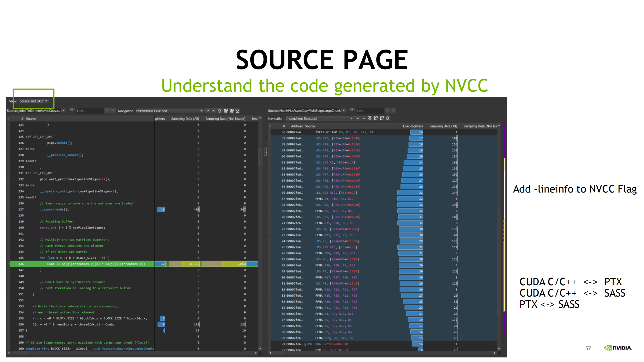Screen dimensions: 644x362
Task: Click SASS panel next-lower-value navigation icon
Action: tap(382, 118)
